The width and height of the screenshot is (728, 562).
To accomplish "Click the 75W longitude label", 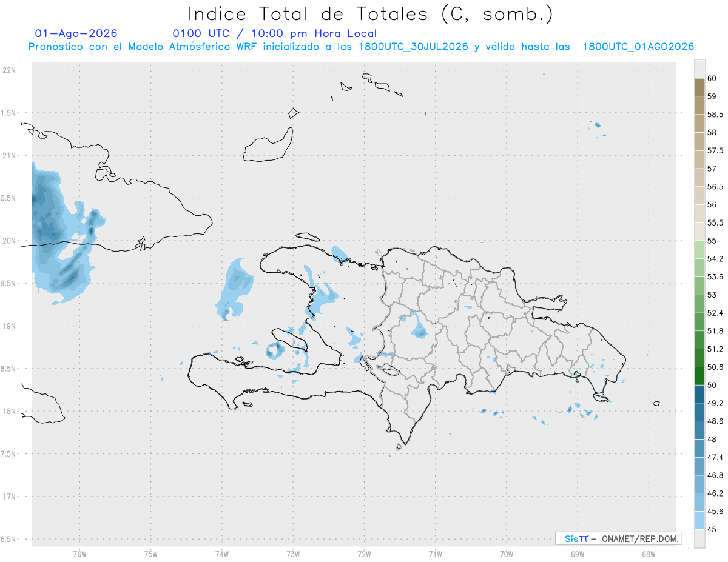I will click(151, 554).
